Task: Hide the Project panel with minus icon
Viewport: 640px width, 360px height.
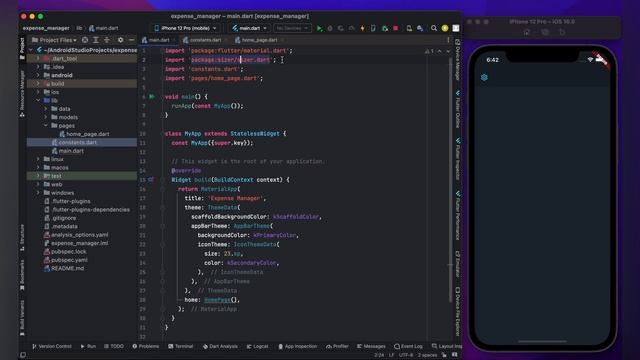Action: point(131,40)
